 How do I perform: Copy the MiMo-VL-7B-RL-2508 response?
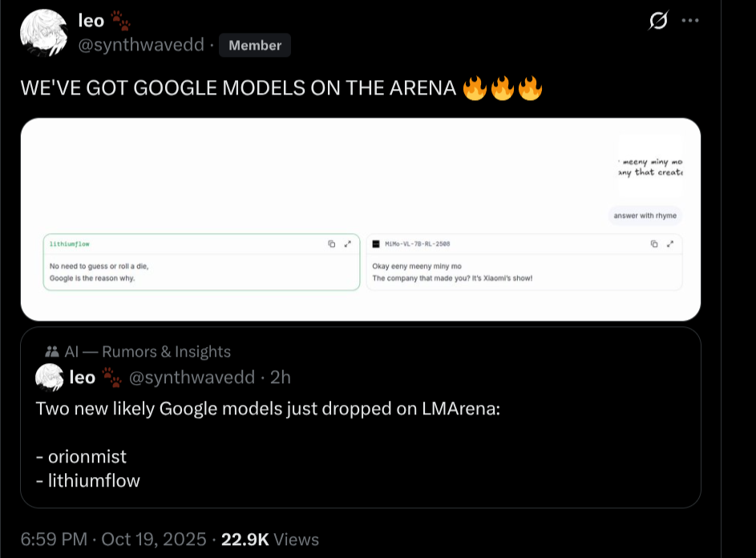click(654, 244)
